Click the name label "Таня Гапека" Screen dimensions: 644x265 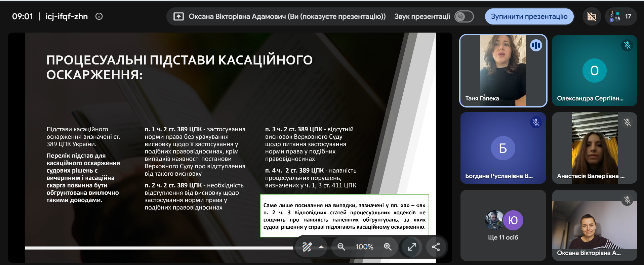482,98
